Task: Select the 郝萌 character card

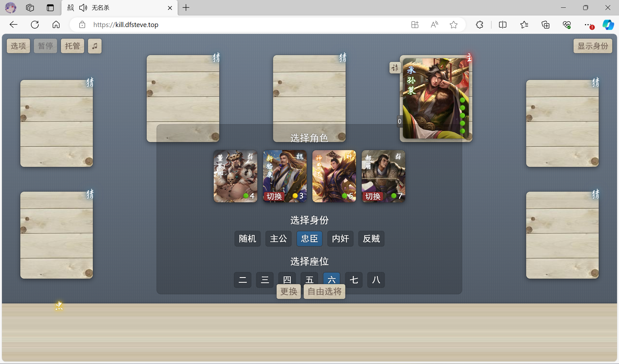Action: (x=383, y=176)
